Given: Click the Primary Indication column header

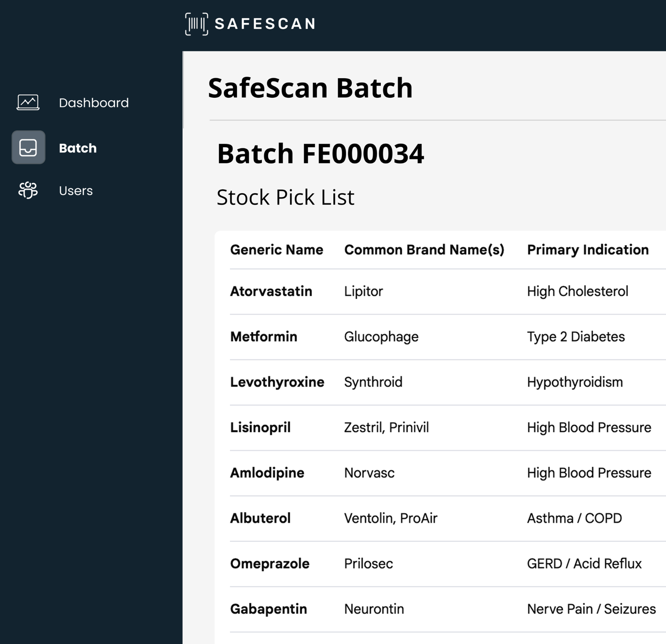Looking at the screenshot, I should (588, 249).
